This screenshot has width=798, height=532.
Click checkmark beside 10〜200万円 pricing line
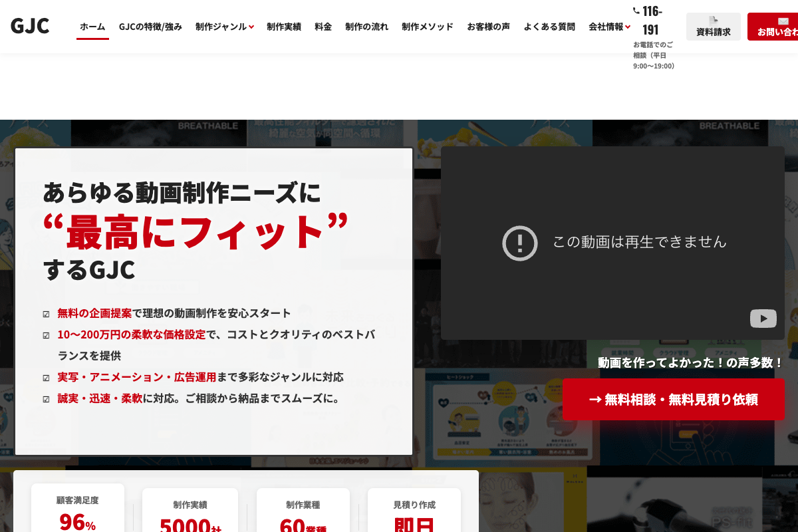click(x=46, y=335)
